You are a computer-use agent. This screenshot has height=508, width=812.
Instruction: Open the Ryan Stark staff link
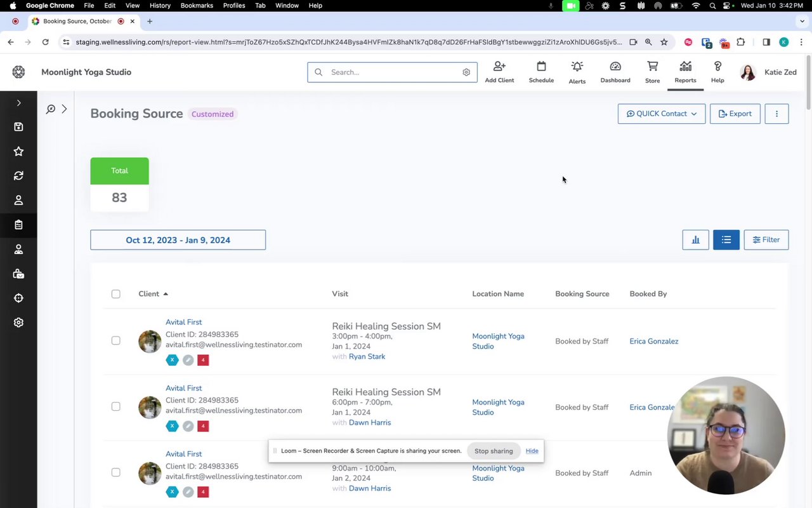(367, 357)
